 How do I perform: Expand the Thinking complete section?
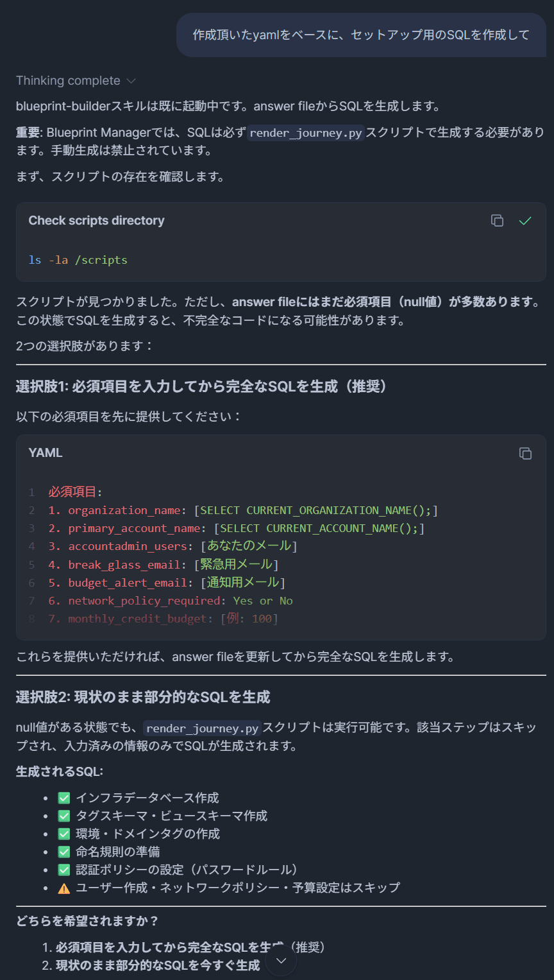coord(76,81)
